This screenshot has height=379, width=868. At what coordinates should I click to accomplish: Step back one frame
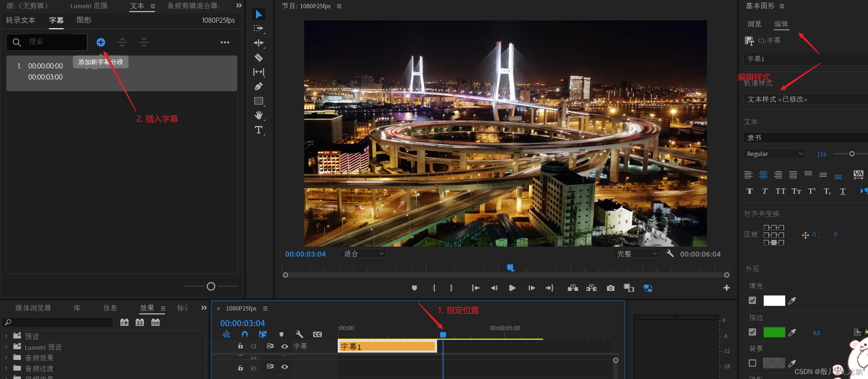click(x=494, y=288)
